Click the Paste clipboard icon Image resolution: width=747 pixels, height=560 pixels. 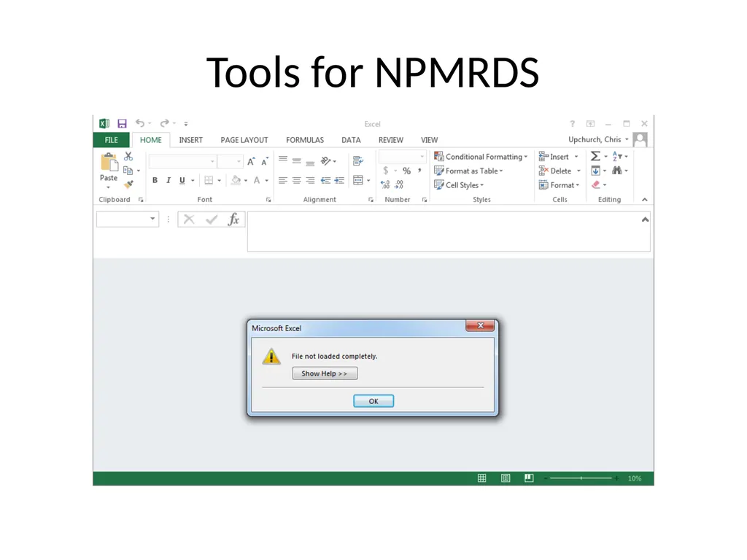(x=109, y=163)
